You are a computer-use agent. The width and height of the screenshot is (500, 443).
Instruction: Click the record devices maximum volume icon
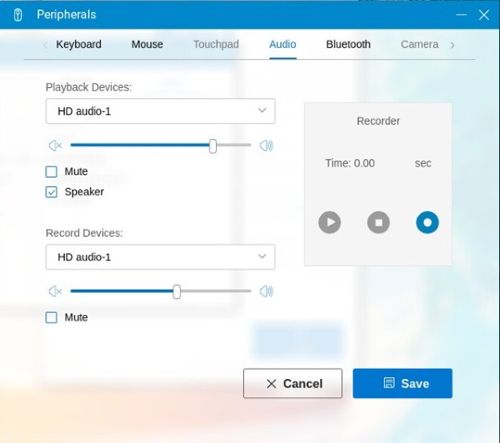[266, 291]
